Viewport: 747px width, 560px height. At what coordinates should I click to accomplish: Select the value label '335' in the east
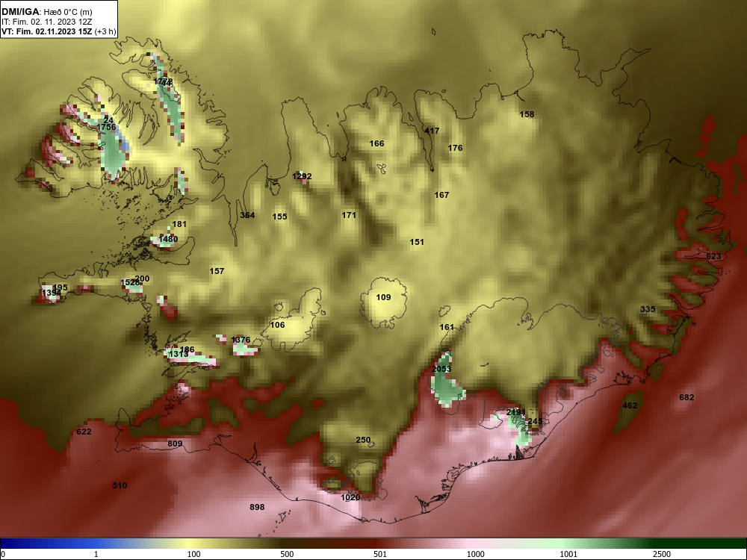point(648,310)
